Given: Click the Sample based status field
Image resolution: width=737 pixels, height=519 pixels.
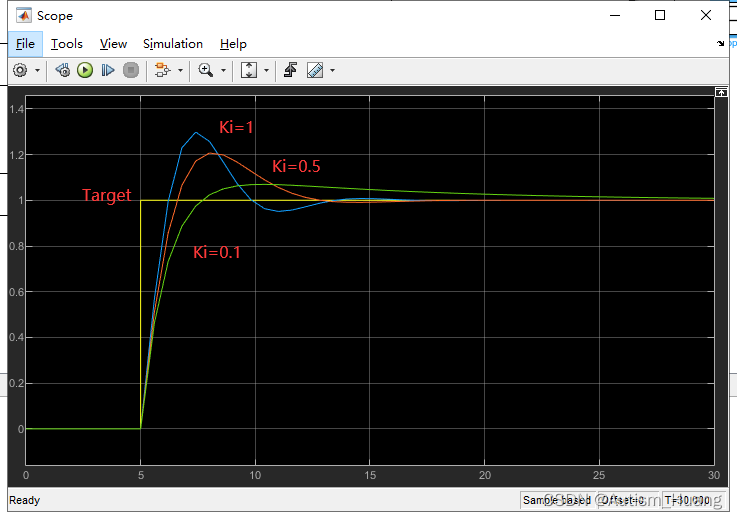Looking at the screenshot, I should tap(557, 500).
